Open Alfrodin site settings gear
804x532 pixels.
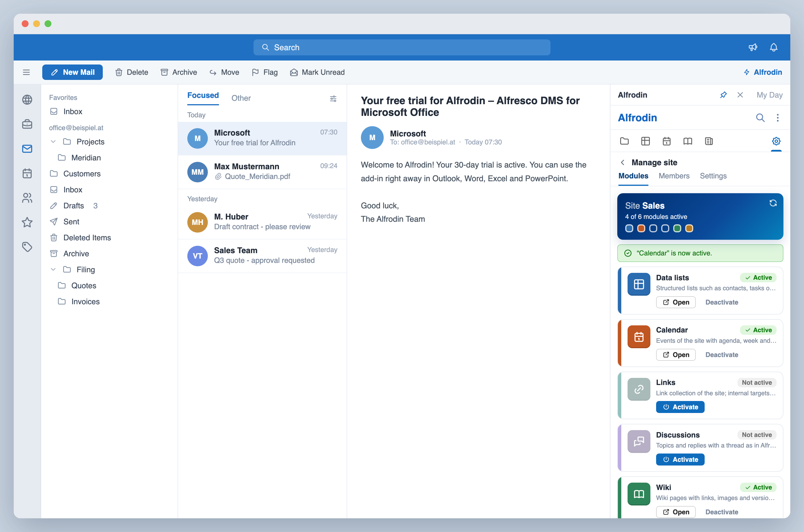click(776, 141)
